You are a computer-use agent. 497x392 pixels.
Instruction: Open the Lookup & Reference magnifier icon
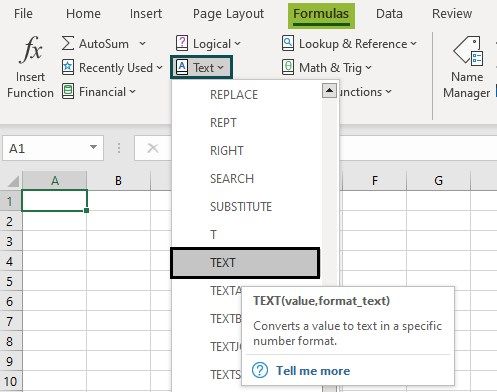click(x=288, y=43)
